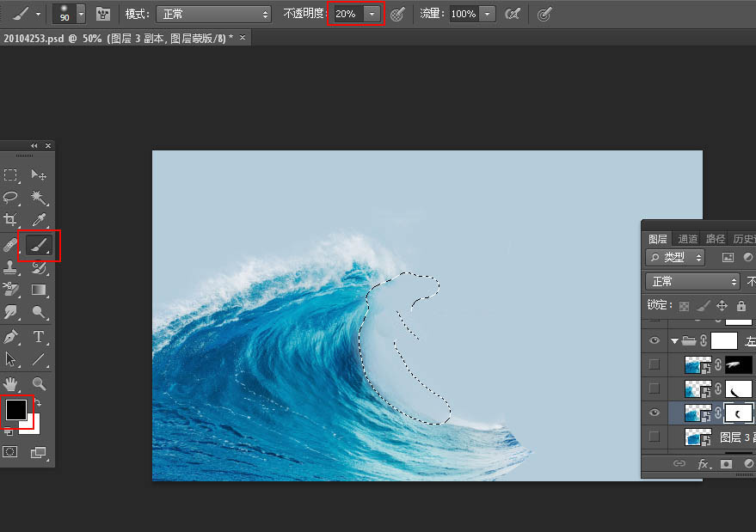Toggle Quick Mask mode
756x532 pixels.
coord(10,452)
